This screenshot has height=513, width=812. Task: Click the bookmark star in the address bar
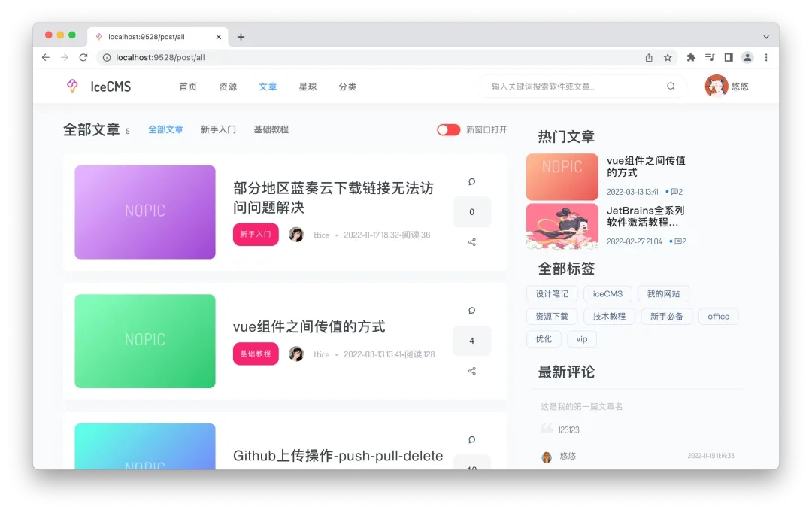pos(667,57)
